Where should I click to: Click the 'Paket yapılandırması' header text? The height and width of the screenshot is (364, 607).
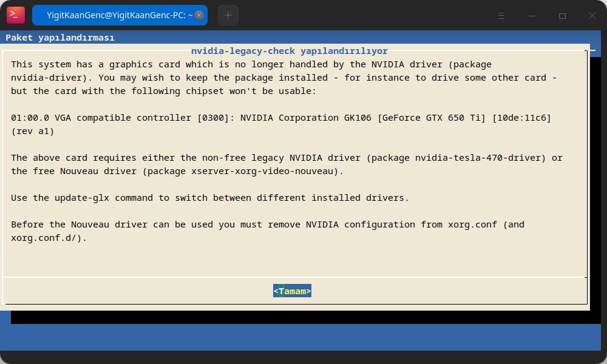tap(60, 38)
